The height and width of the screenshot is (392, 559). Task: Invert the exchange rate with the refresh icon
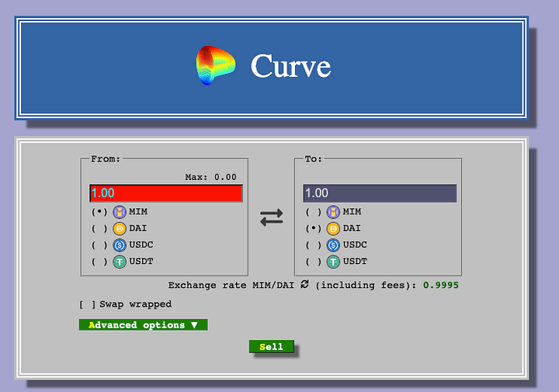tap(304, 284)
